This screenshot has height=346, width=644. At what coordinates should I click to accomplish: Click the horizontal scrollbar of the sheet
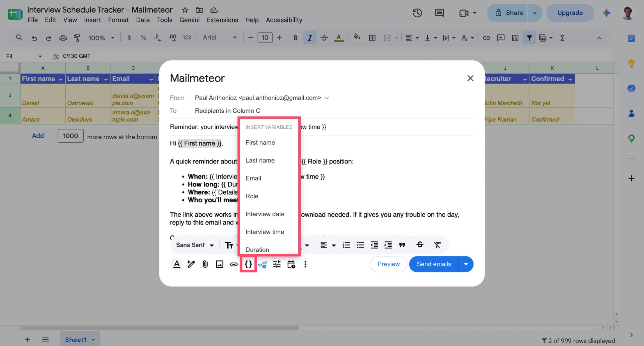(160, 328)
